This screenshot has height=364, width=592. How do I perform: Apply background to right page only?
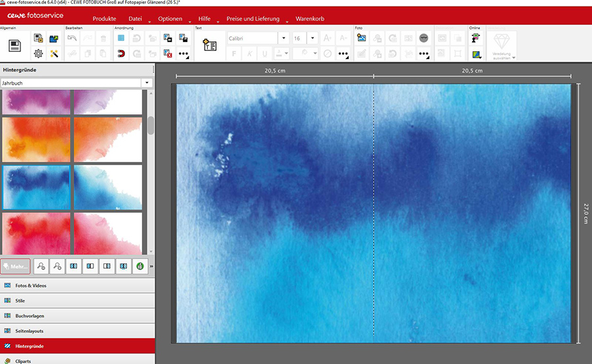pyautogui.click(x=106, y=266)
